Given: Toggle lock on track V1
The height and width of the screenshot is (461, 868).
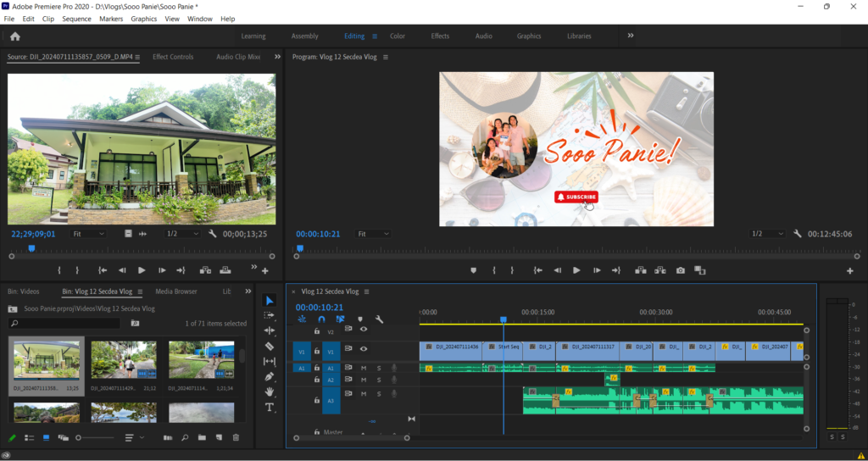Looking at the screenshot, I should point(317,351).
